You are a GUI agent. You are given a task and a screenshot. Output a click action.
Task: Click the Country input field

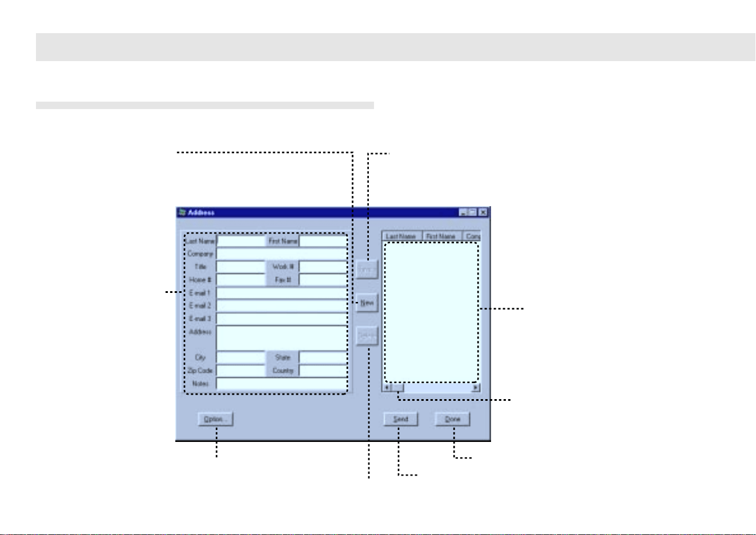pyautogui.click(x=323, y=371)
